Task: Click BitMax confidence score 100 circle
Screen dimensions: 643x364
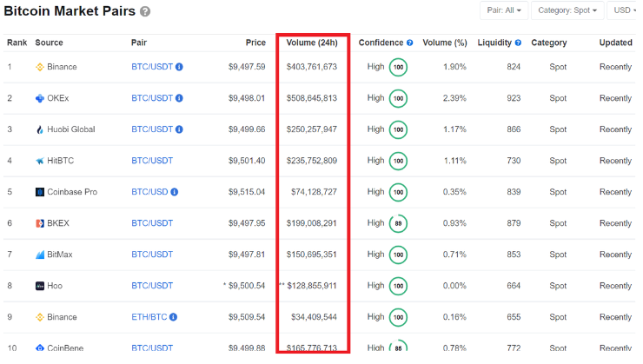Action: 398,255
